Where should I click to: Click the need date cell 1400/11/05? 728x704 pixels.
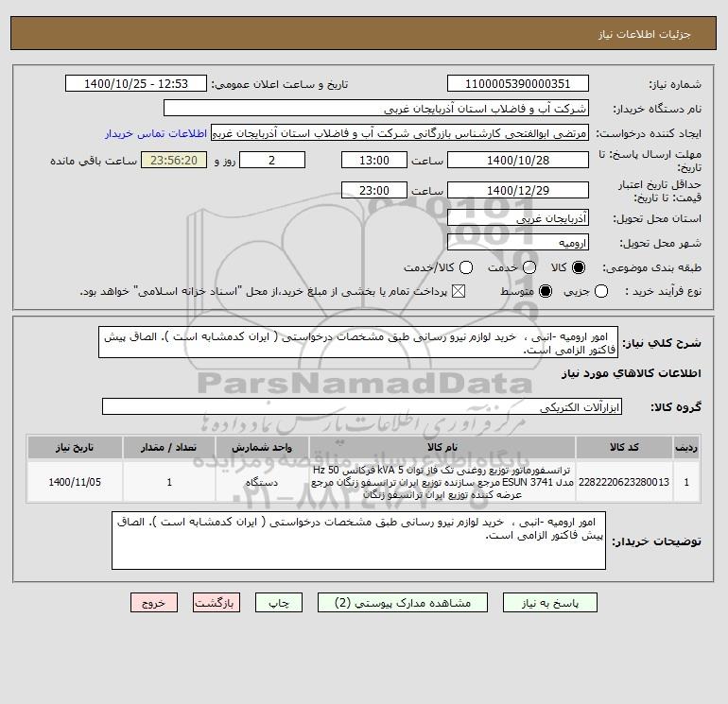pyautogui.click(x=75, y=482)
